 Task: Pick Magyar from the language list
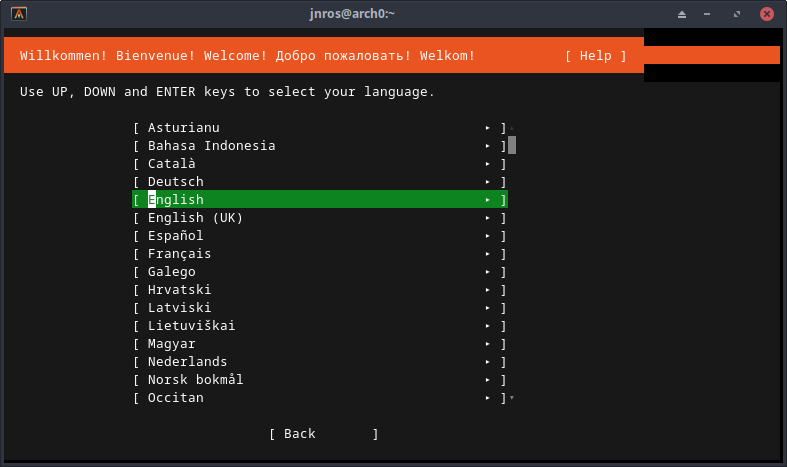(320, 344)
